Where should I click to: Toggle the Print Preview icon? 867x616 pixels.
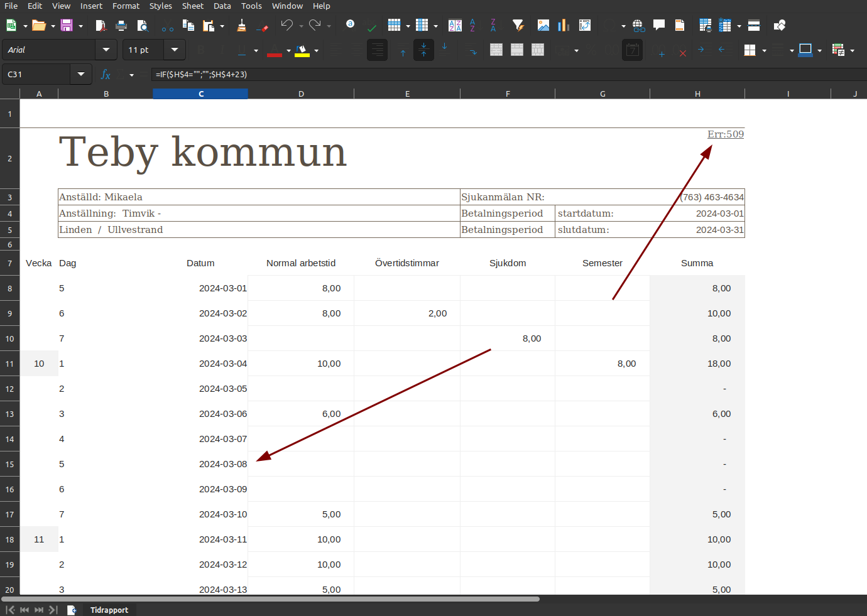click(x=143, y=25)
